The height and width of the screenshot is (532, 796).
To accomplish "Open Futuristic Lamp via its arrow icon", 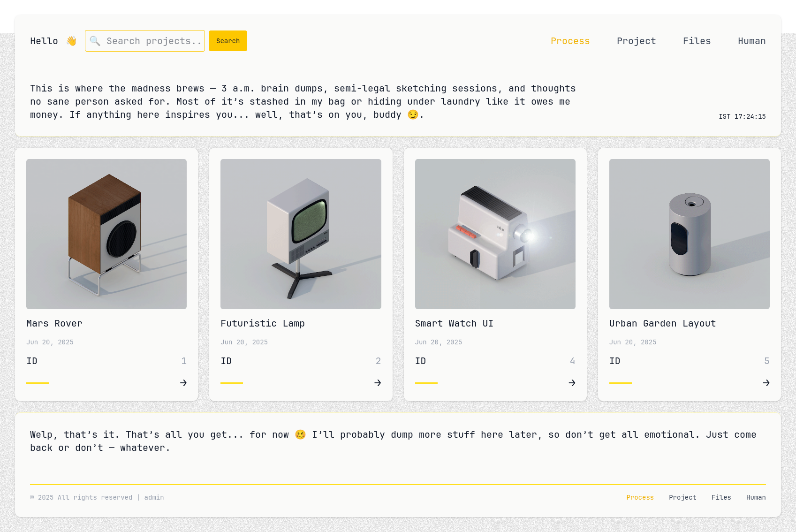I will (378, 383).
